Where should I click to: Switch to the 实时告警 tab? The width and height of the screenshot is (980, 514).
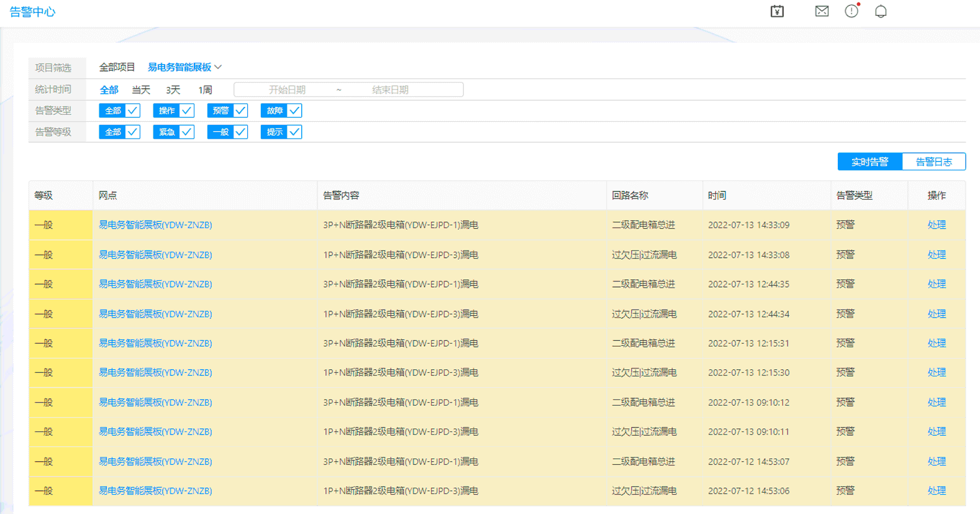869,162
